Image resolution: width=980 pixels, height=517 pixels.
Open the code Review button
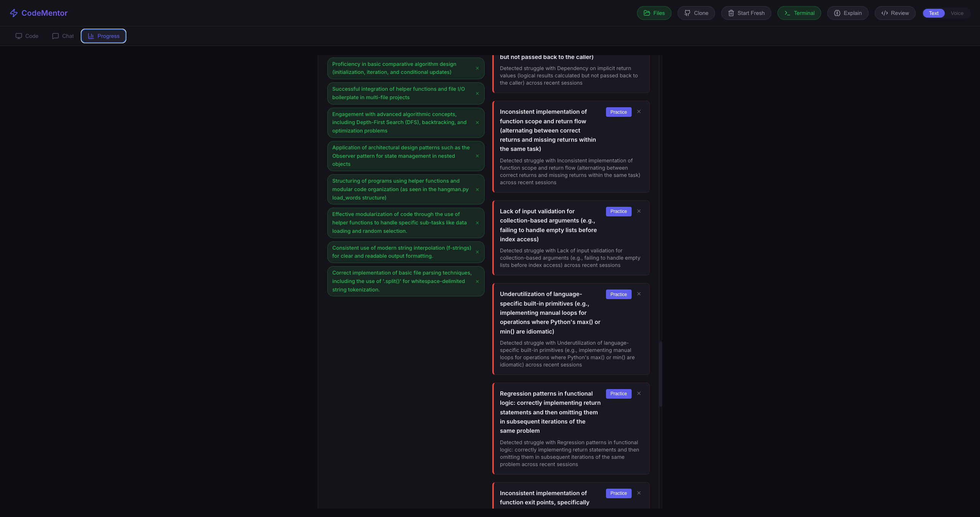point(895,13)
